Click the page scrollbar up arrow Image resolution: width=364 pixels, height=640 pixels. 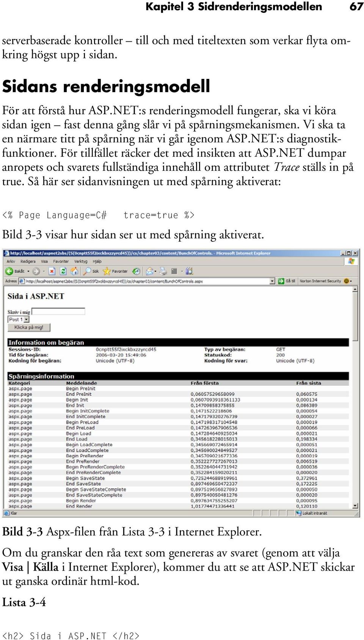click(355, 289)
